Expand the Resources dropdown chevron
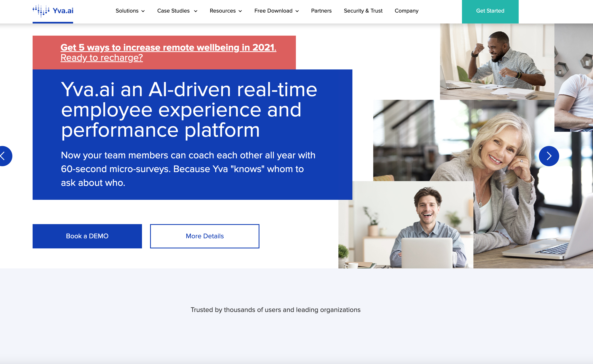593x364 pixels. tap(240, 11)
